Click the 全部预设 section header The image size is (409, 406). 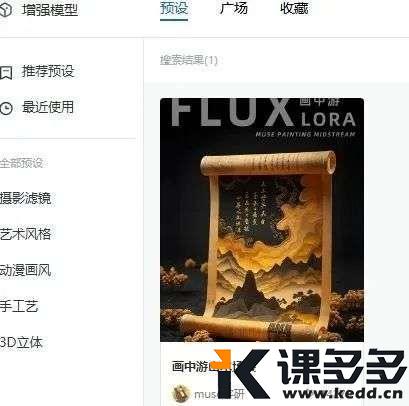coord(21,163)
